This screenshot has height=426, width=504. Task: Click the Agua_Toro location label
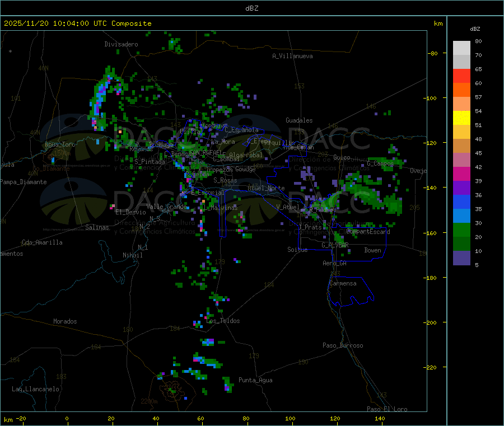pyautogui.click(x=60, y=144)
